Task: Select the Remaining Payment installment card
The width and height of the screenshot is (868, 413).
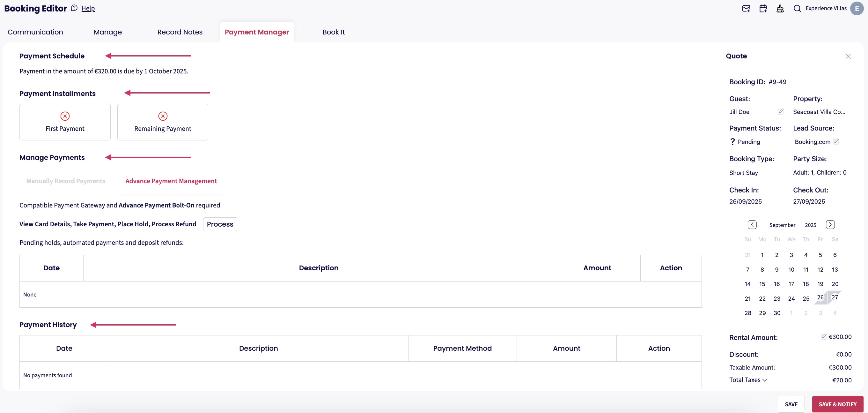Action: (162, 122)
